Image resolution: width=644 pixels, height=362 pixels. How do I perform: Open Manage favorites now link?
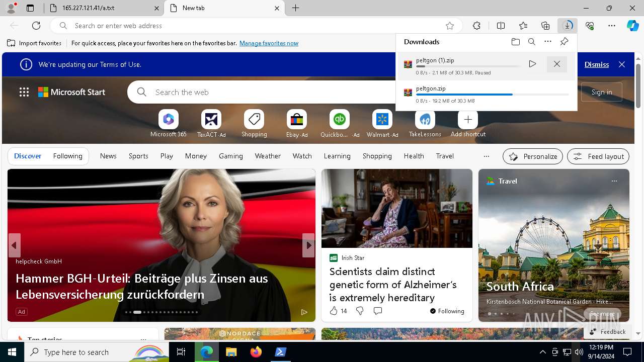tap(269, 43)
